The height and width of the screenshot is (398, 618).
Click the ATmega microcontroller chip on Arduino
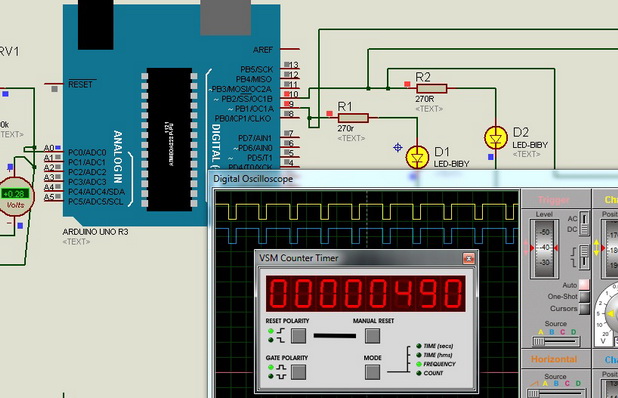point(169,139)
